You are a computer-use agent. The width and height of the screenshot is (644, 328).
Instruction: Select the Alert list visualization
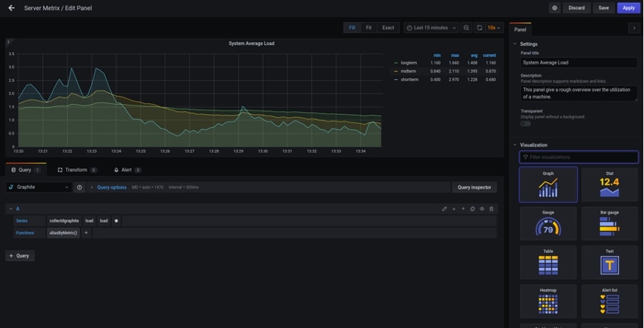[x=610, y=302]
